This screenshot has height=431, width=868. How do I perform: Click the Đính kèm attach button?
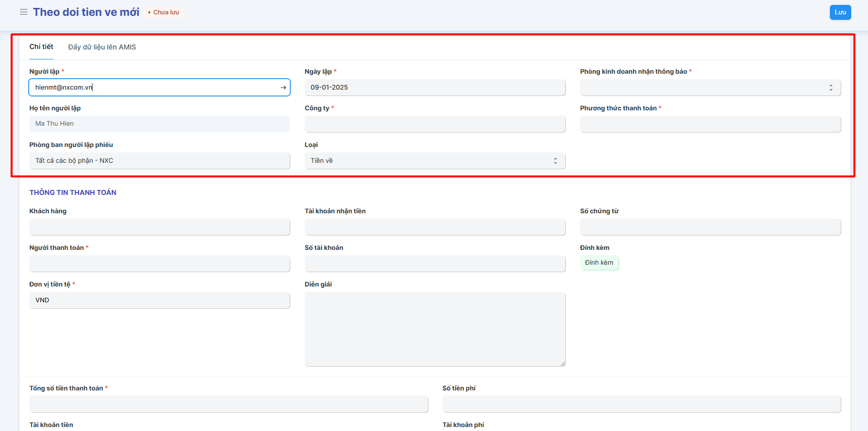pyautogui.click(x=599, y=263)
